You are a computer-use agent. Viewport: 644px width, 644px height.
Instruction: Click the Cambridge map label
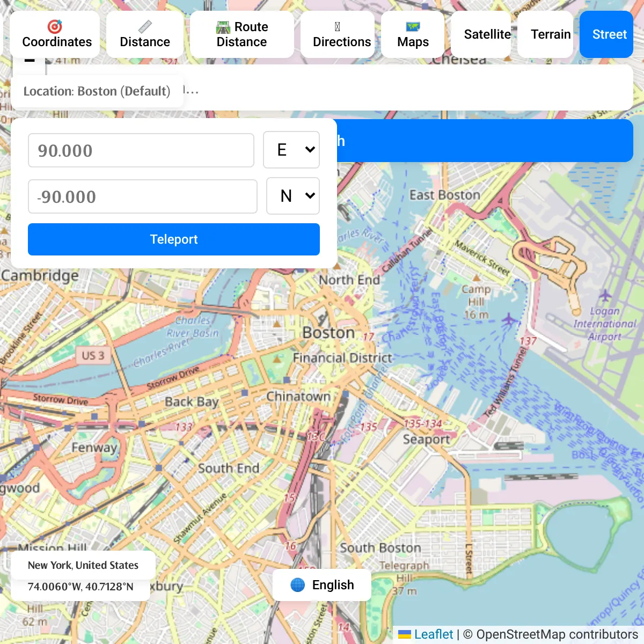40,276
